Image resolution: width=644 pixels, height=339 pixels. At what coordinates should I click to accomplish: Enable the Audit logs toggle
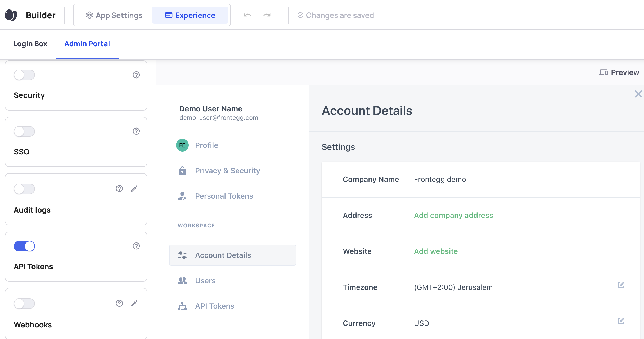[24, 189]
